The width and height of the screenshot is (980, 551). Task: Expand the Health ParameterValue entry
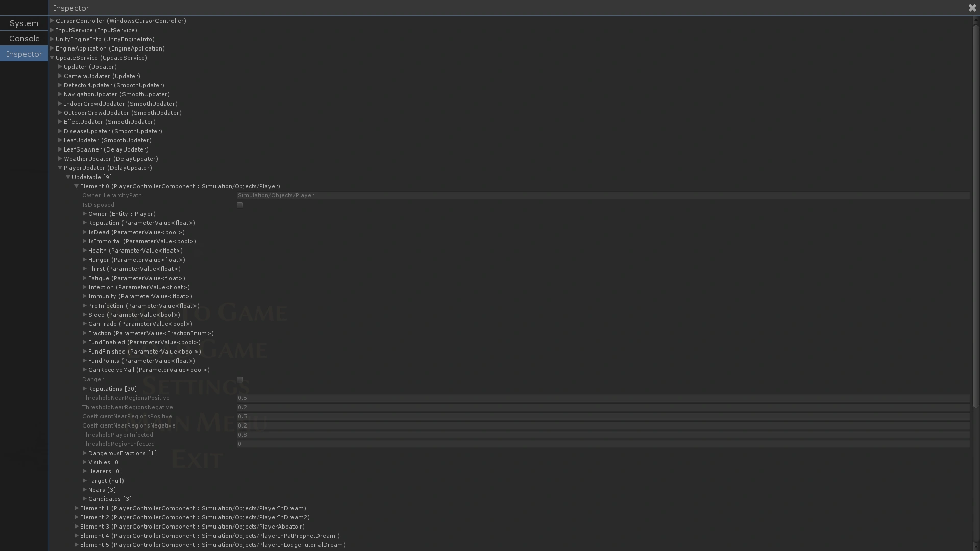tap(85, 251)
